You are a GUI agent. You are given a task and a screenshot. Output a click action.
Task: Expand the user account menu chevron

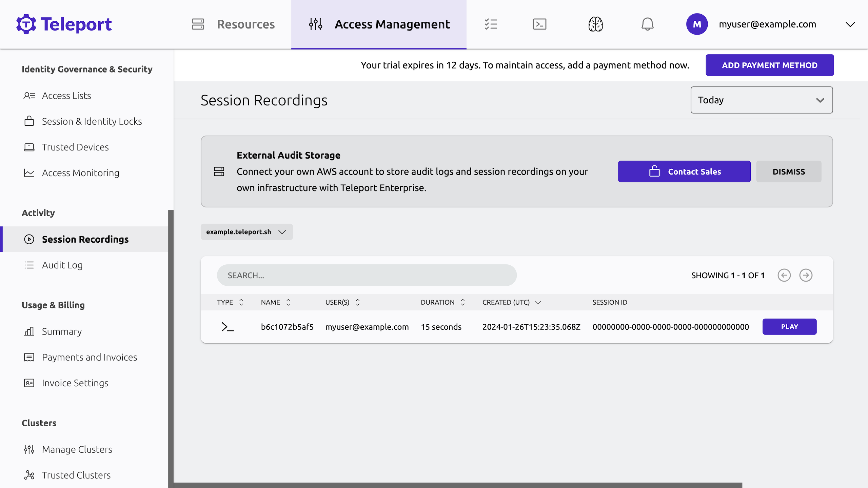(x=850, y=24)
